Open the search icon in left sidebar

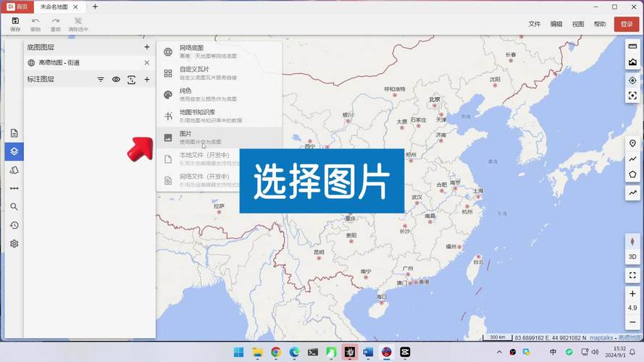[x=14, y=207]
